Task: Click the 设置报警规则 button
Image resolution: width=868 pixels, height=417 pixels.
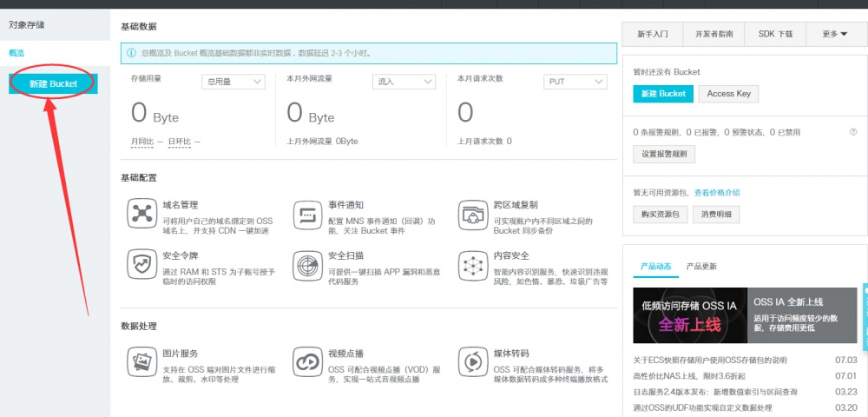Action: pos(664,154)
